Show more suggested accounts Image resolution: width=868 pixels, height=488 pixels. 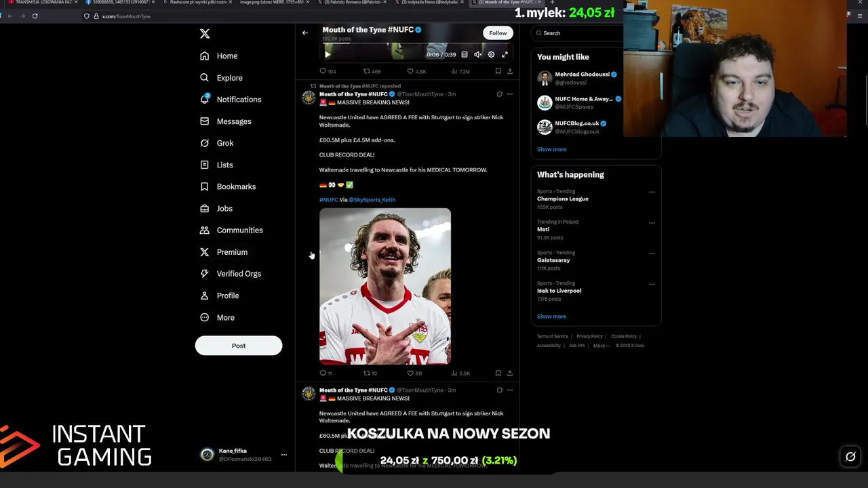pyautogui.click(x=551, y=149)
